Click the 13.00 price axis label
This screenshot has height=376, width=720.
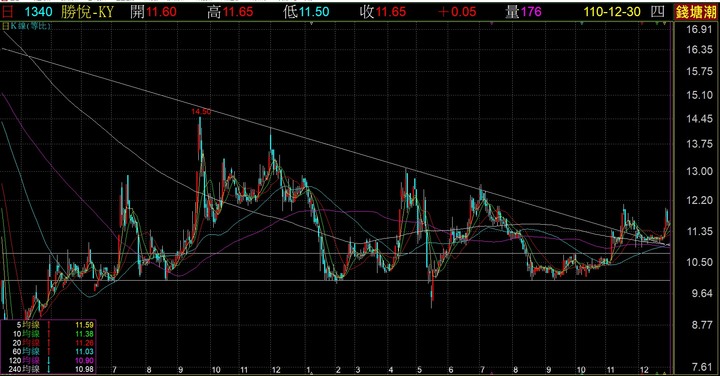[x=699, y=171]
